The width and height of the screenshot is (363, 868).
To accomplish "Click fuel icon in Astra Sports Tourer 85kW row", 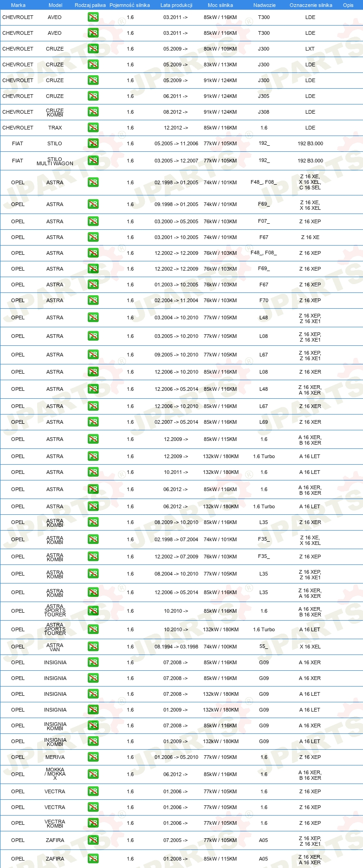I will coord(93,611).
